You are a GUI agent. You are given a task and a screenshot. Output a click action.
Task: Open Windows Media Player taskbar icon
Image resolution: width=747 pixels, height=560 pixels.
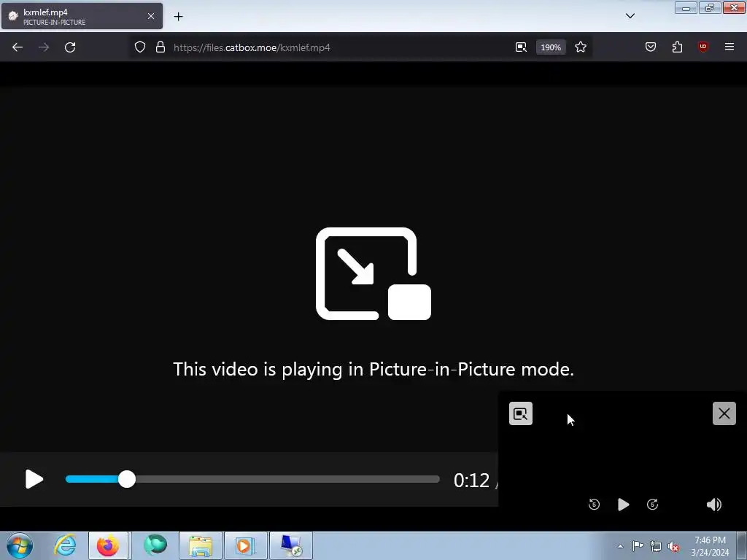coord(246,545)
